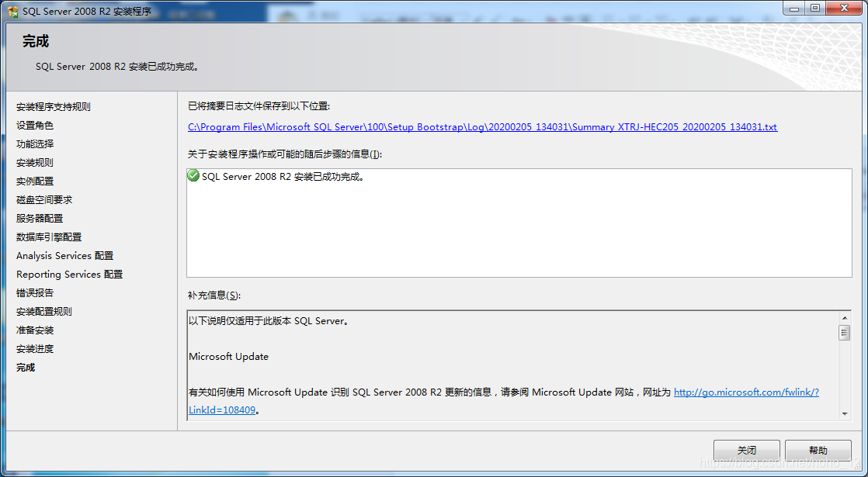Maximize the setup window

coord(815,8)
